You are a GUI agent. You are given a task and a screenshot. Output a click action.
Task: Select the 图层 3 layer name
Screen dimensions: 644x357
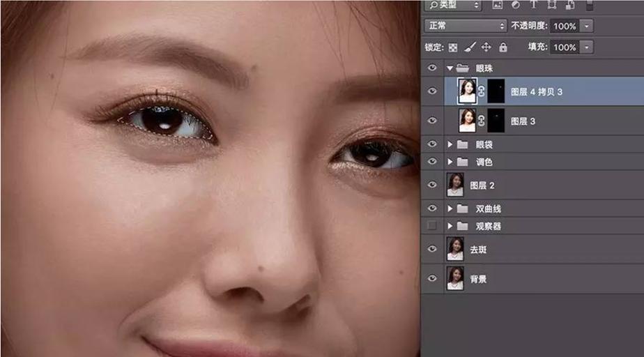pos(523,121)
